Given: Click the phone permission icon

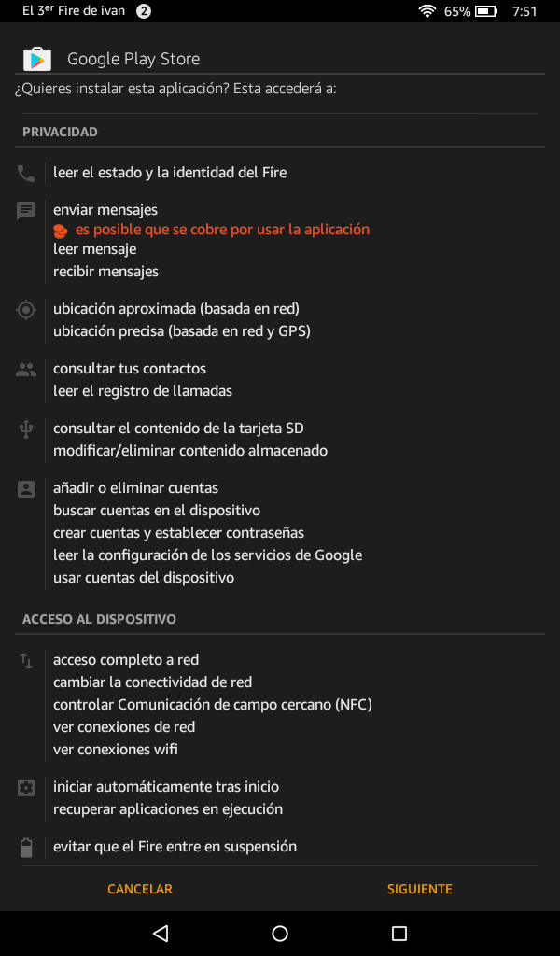Looking at the screenshot, I should tap(25, 172).
